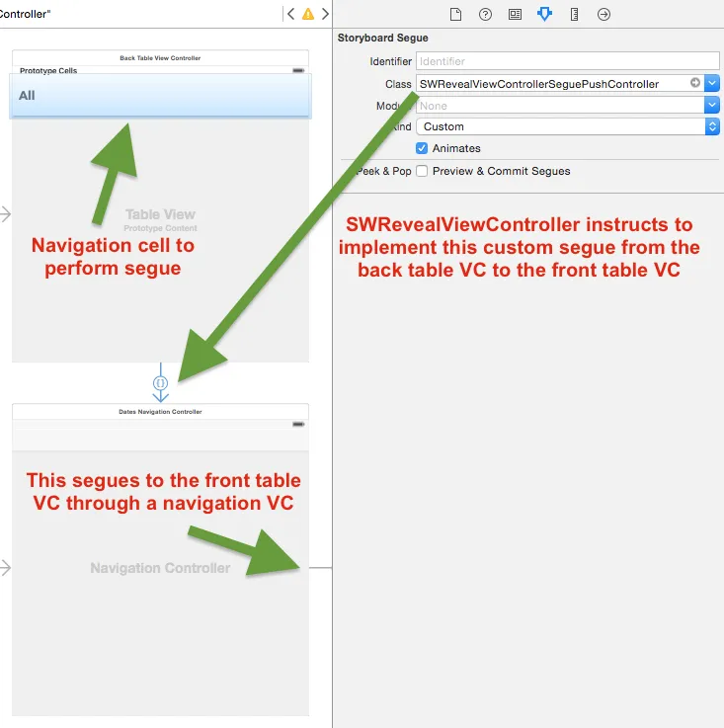Select the All prototype cell
This screenshot has width=724, height=728.
tap(161, 95)
